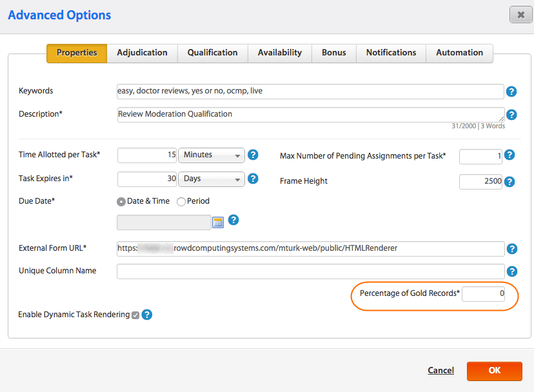The image size is (534, 392).
Task: Open the Bonus tab
Action: tap(334, 53)
